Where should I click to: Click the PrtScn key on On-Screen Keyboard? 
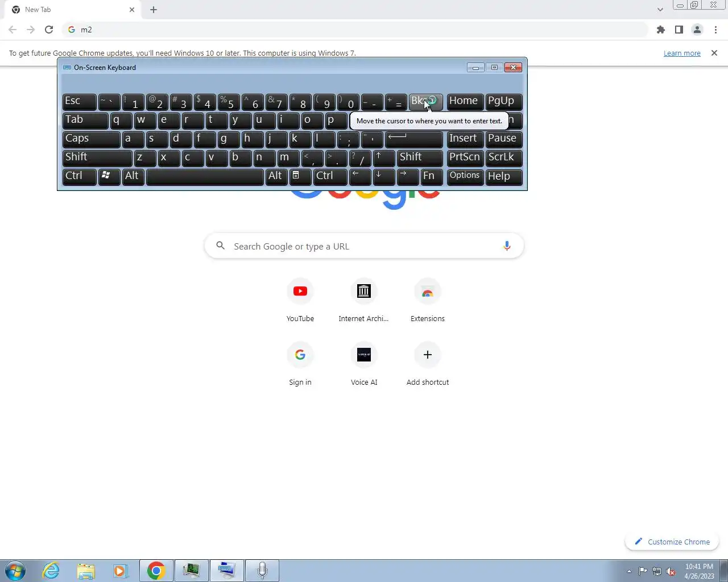465,158
